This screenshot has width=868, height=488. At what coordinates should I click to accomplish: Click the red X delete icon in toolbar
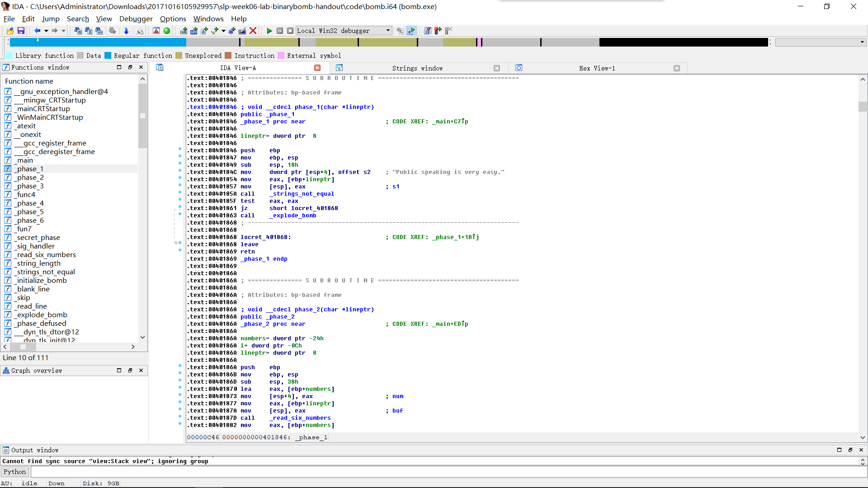pos(253,31)
